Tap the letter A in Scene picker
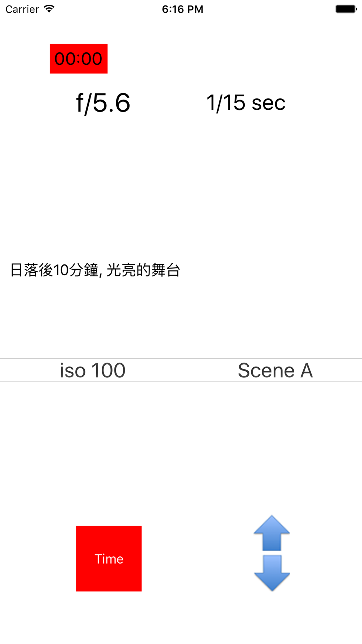 [x=307, y=370]
